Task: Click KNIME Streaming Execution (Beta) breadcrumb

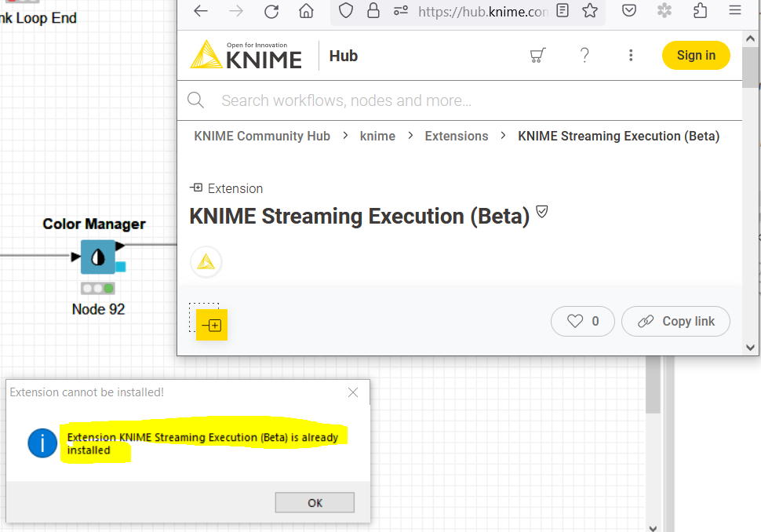Action: (x=619, y=136)
